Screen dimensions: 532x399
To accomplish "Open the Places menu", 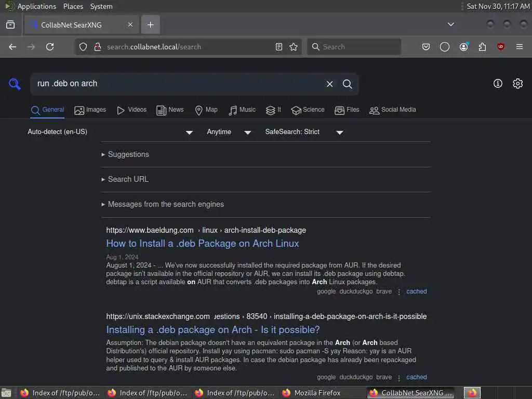I will coord(73,6).
